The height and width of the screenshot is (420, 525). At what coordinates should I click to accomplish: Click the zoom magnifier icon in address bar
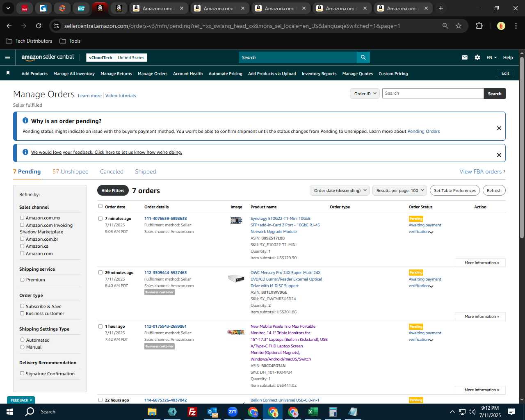point(445,26)
